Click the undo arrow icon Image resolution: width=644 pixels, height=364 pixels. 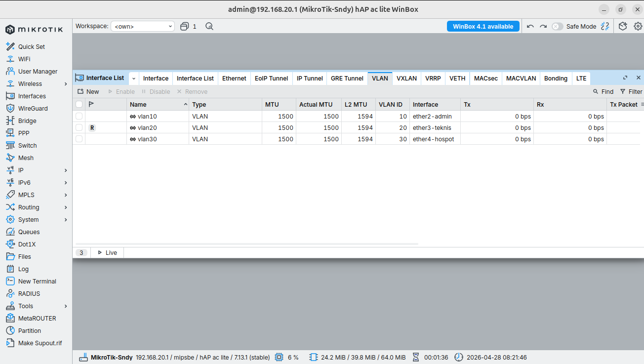click(x=530, y=26)
